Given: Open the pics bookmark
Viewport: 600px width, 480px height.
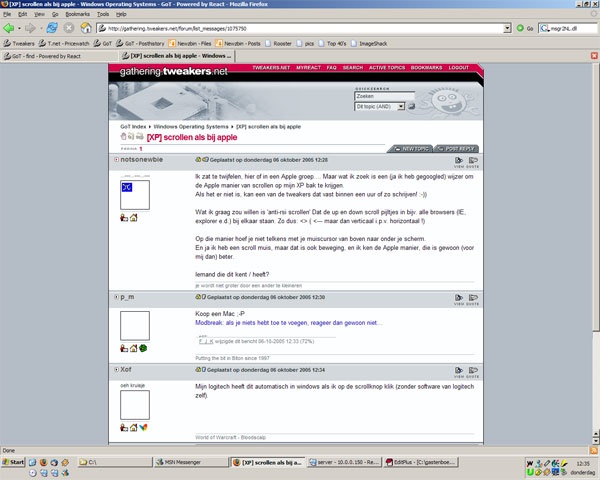Looking at the screenshot, I should coord(305,44).
